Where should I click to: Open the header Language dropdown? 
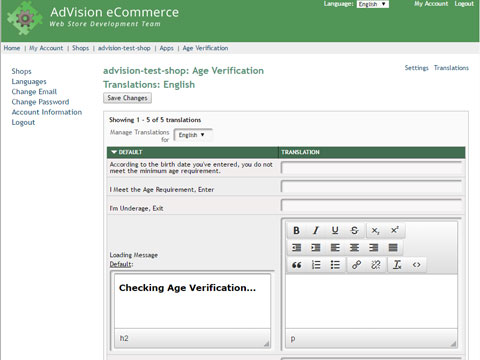(372, 4)
